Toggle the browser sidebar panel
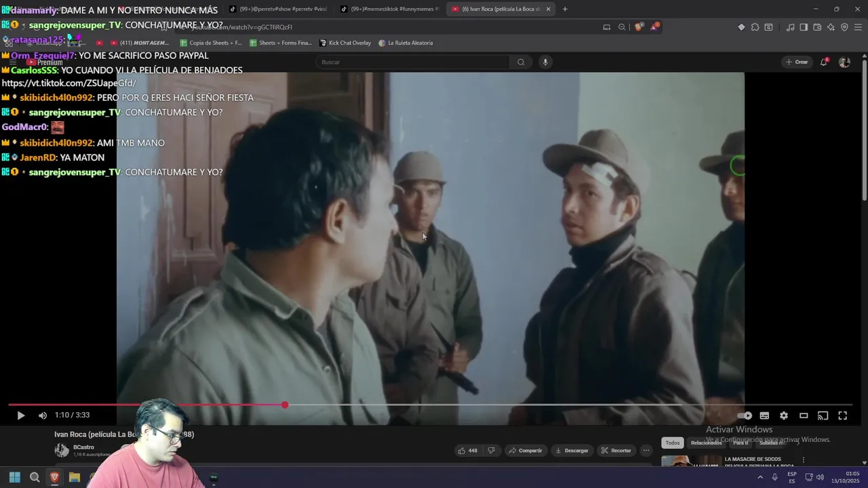Screen dimensions: 868x488 point(804,27)
